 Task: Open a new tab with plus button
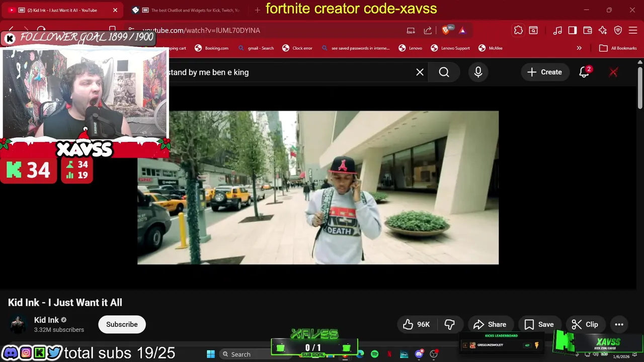point(258,10)
